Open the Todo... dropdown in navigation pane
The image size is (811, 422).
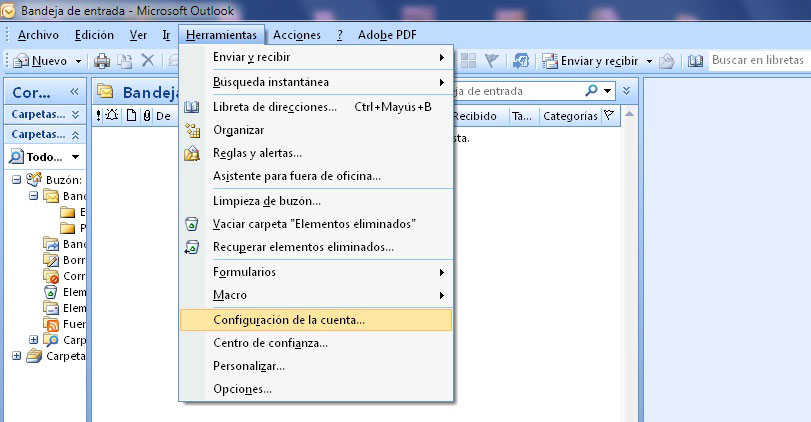click(x=76, y=157)
